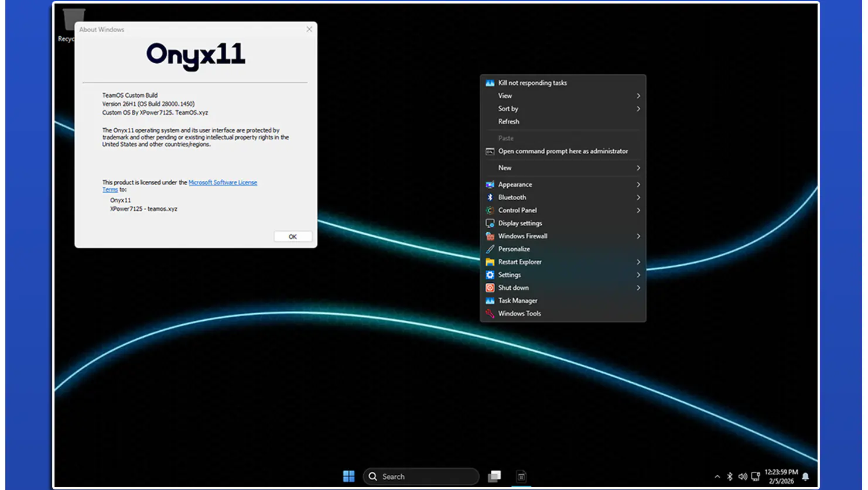Expand the New submenu arrow
Image resolution: width=868 pixels, height=490 pixels.
(638, 168)
